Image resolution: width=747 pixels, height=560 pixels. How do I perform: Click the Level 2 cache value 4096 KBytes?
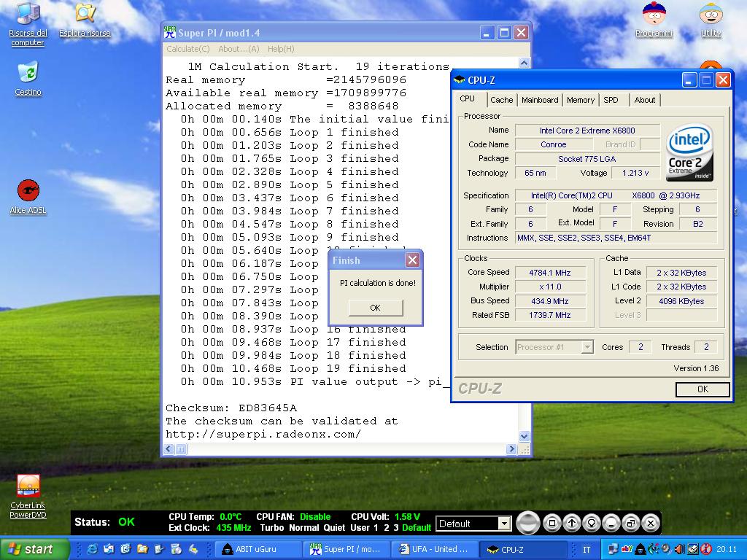pos(681,301)
